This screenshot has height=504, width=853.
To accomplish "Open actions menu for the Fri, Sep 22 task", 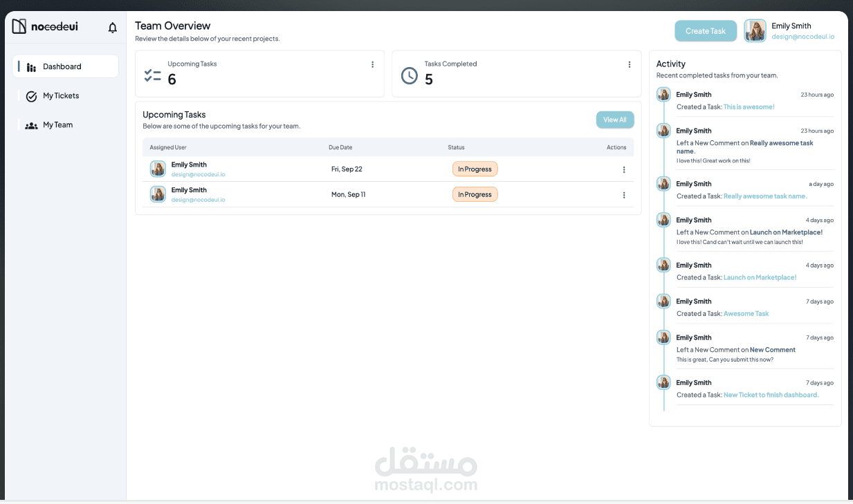I will pos(623,169).
